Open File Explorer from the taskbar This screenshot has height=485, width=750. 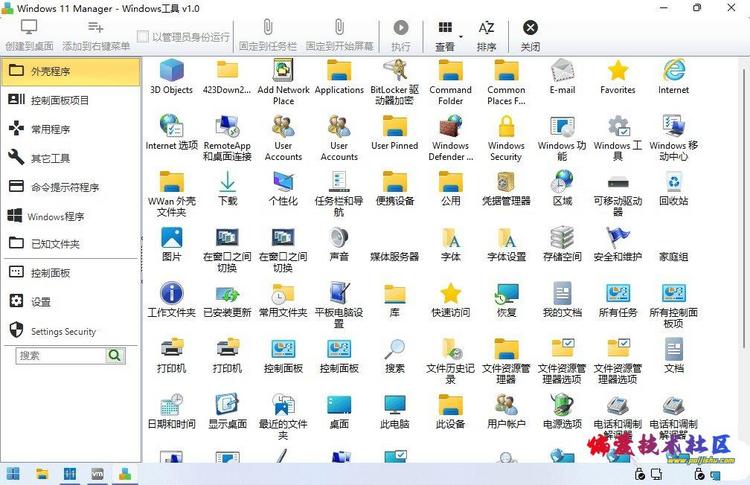click(x=42, y=474)
